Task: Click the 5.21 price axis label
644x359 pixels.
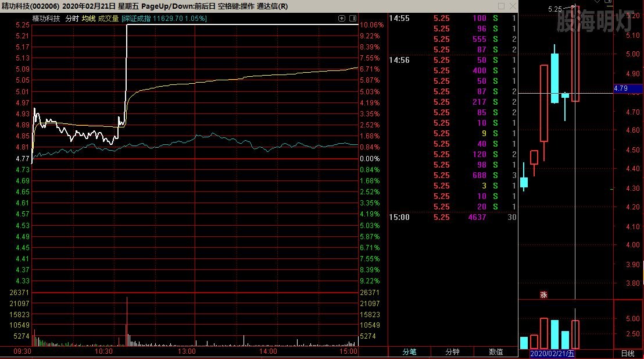Action: (x=23, y=36)
